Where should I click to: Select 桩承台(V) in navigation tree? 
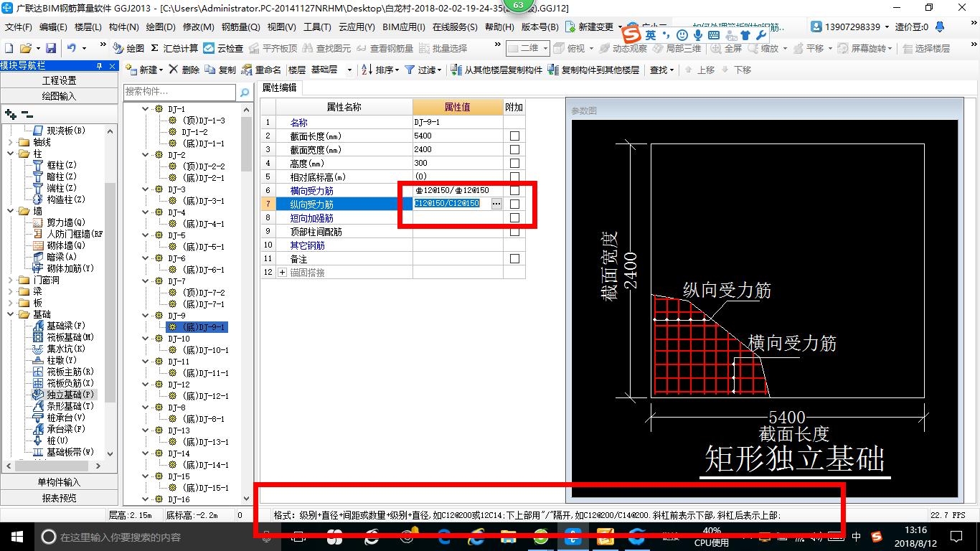pyautogui.click(x=59, y=418)
